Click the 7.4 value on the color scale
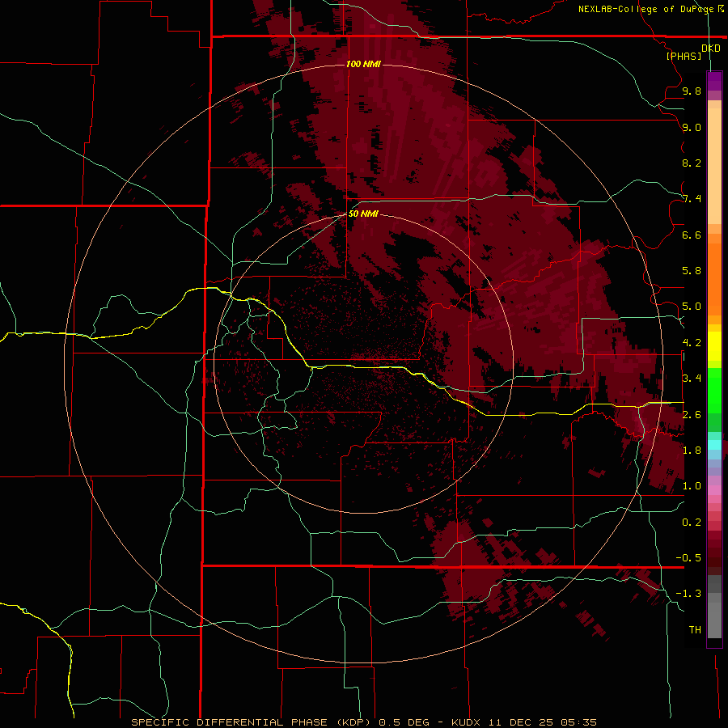Screen dimensions: 728x728 point(692,199)
